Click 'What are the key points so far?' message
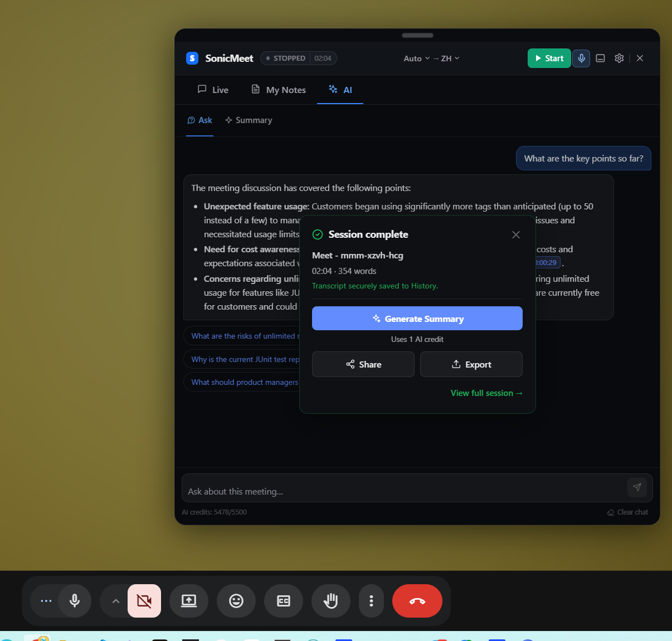Viewport: 672px width, 641px height. (583, 158)
